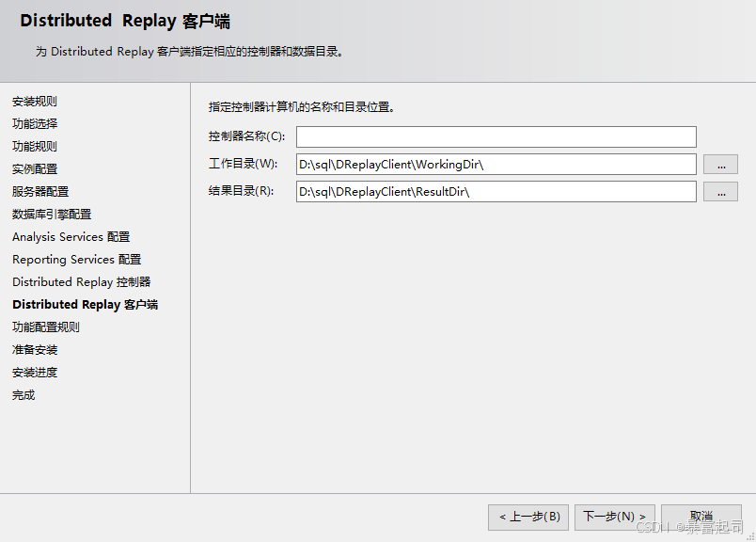Go to Distributed Replay 控制器 step
This screenshot has height=542, width=756.
[x=81, y=282]
